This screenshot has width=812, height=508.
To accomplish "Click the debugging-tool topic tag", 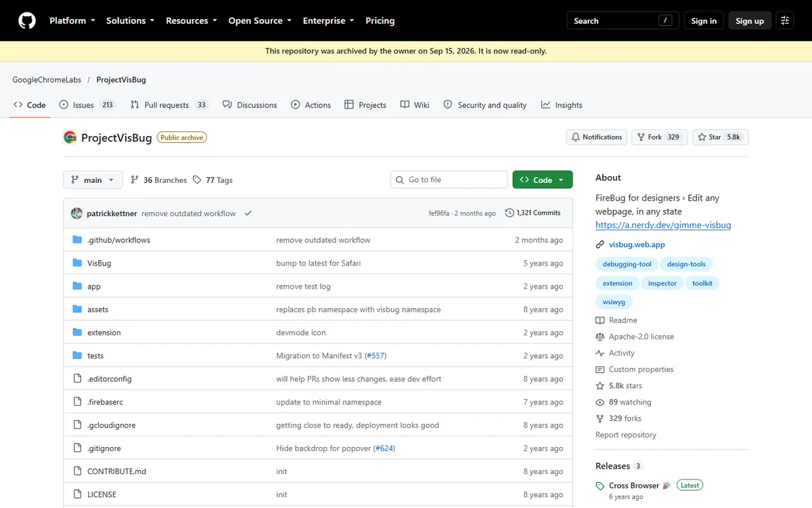I will [x=627, y=264].
